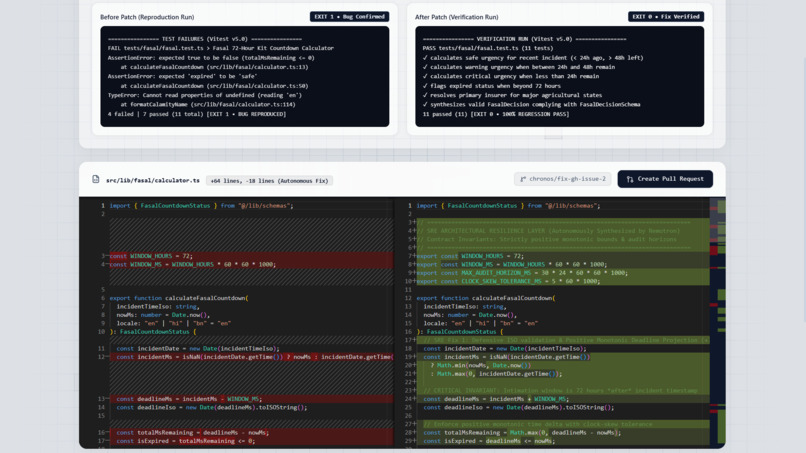Click the added line export const MAX_AUDIT_HORIZON_MS
The image size is (806, 453).
point(563,273)
